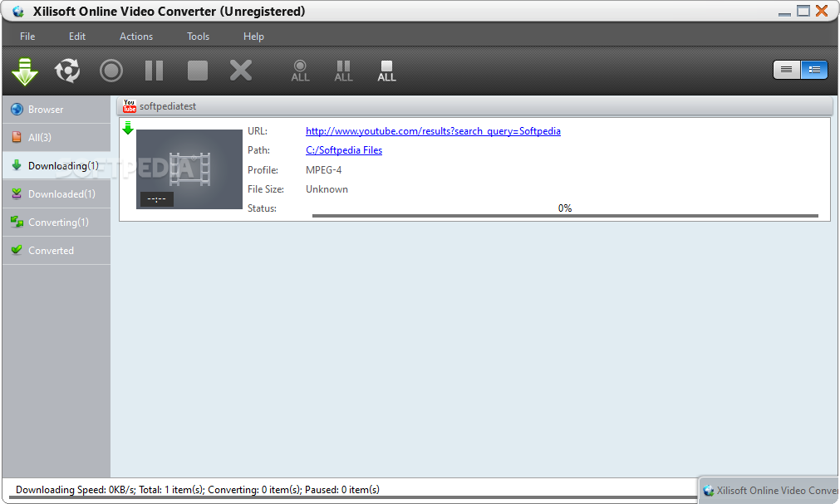840x504 pixels.
Task: Click the Pause ALL toolbar button
Action: click(x=343, y=71)
